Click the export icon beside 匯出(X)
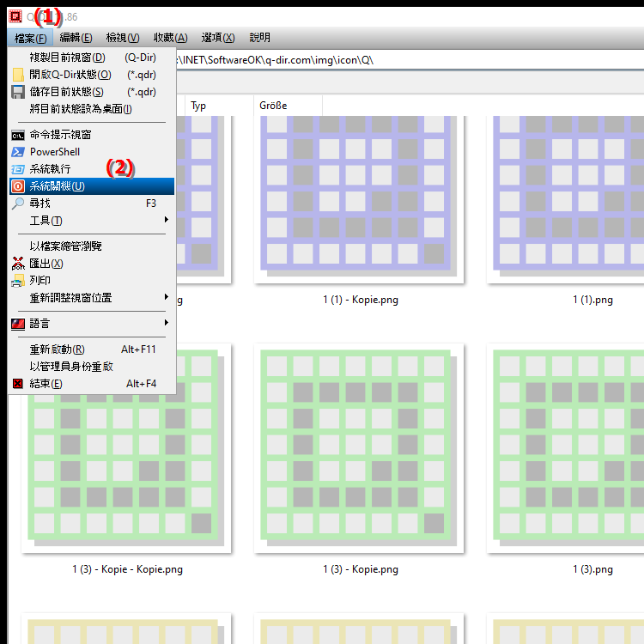Image resolution: width=644 pixels, height=644 pixels. tap(18, 264)
